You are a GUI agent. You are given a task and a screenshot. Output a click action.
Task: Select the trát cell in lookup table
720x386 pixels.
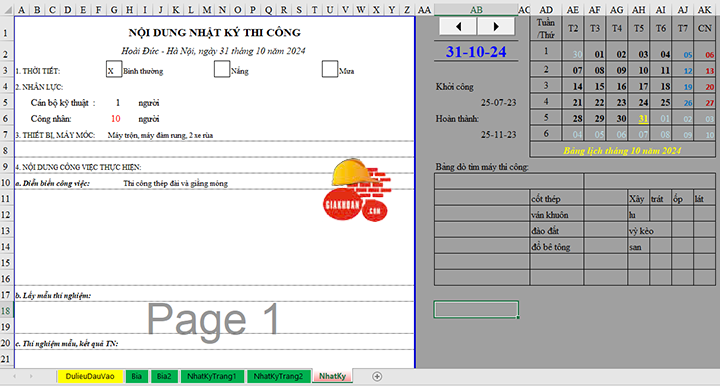tap(660, 198)
